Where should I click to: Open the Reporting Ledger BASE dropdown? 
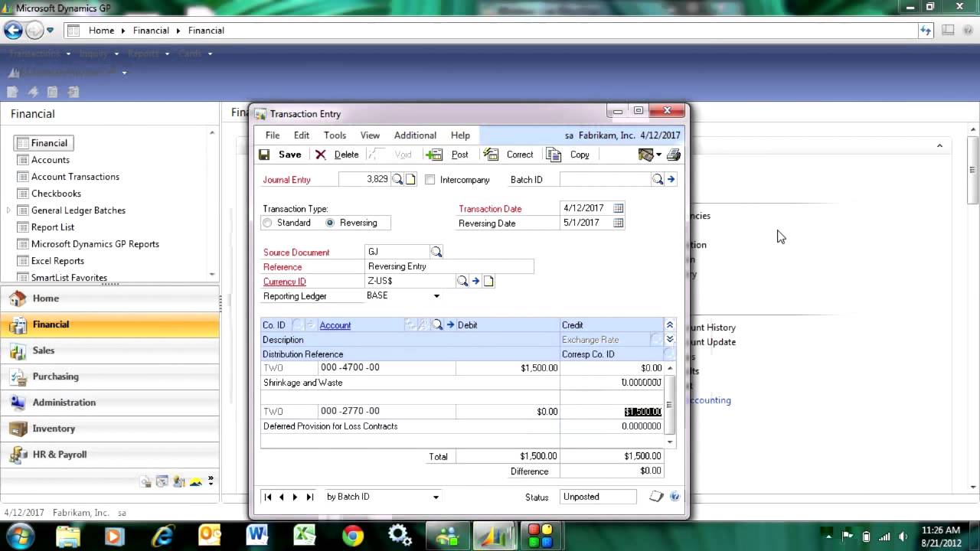(x=436, y=296)
